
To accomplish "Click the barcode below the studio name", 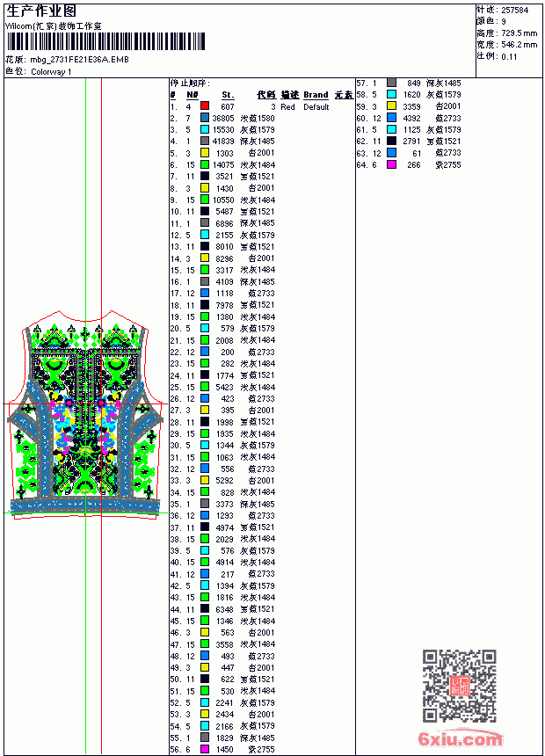I will (105, 41).
